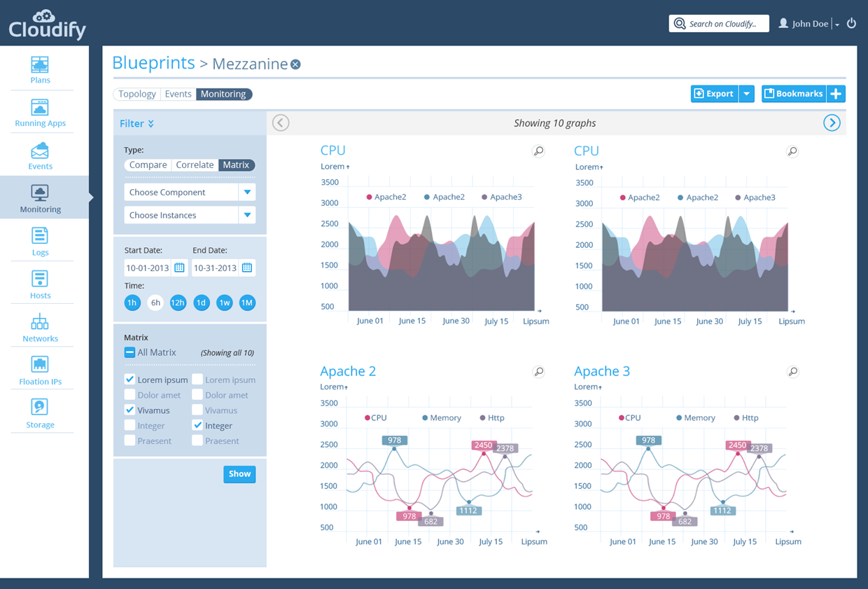Check first-column Integer checkbox

coord(129,425)
